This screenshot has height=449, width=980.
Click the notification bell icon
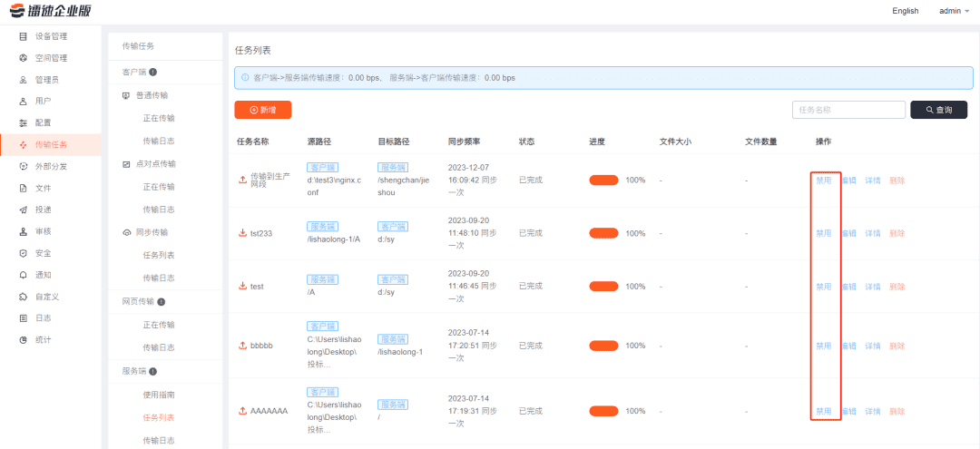click(x=24, y=275)
